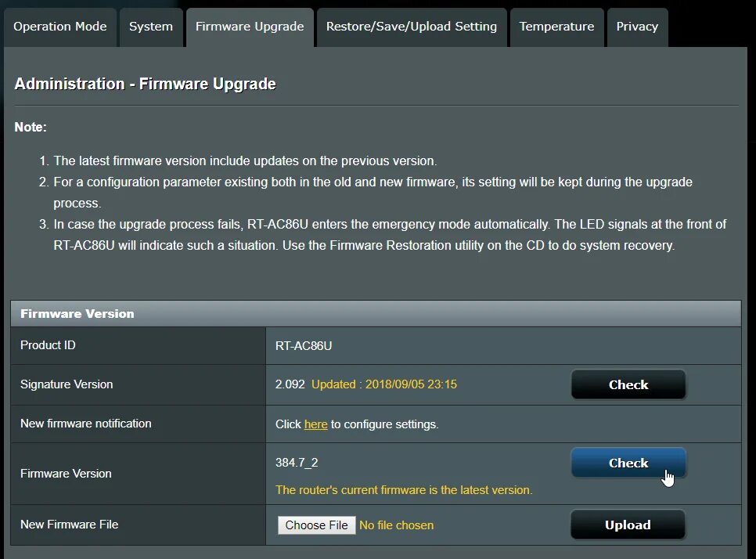Image resolution: width=756 pixels, height=559 pixels.
Task: Switch to the Operation Mode tab
Action: (x=59, y=26)
